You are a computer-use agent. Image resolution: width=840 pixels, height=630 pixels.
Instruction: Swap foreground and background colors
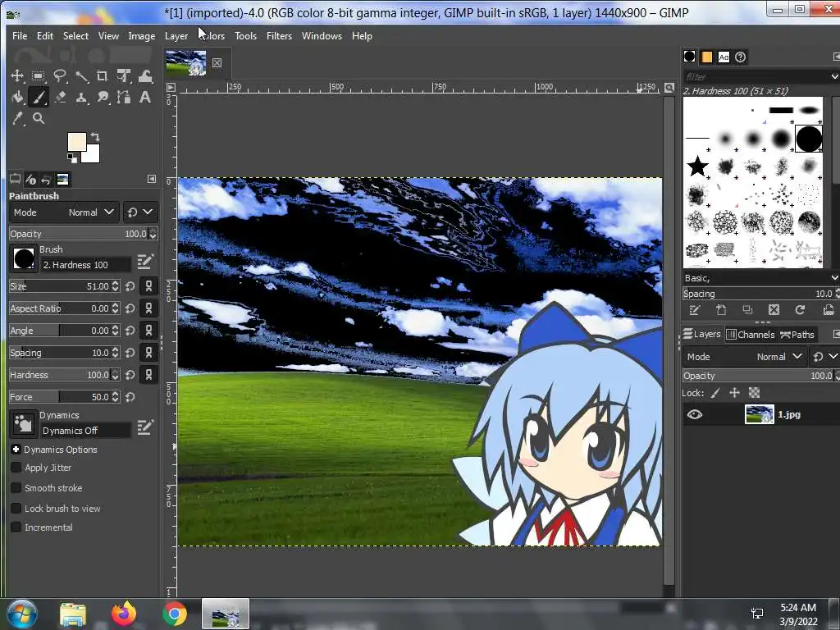[95, 137]
